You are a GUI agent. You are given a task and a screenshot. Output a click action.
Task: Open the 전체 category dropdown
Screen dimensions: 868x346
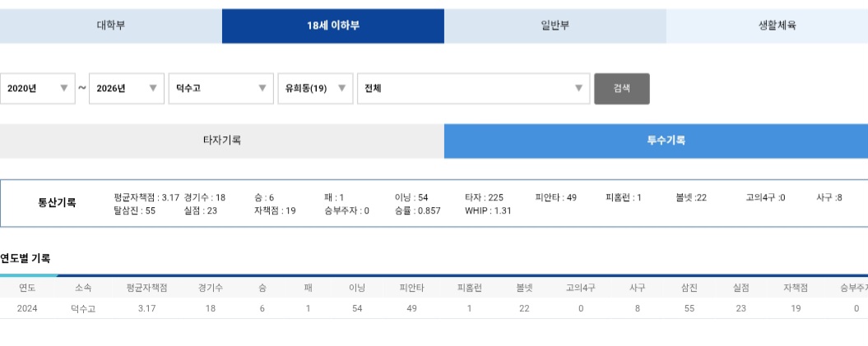point(473,89)
